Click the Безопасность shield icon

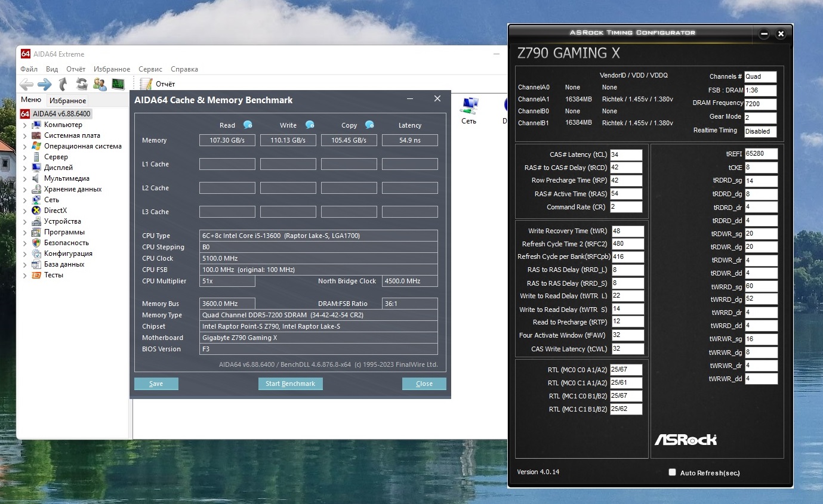coord(36,243)
